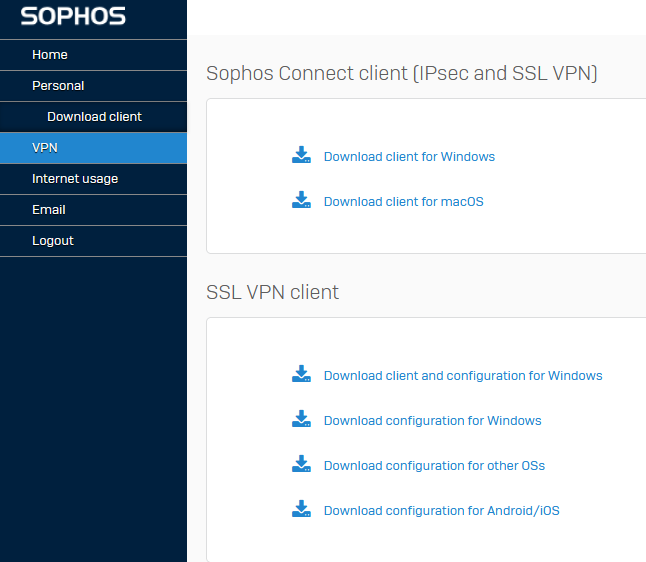
Task: Go to the Email section
Action: [x=93, y=210]
